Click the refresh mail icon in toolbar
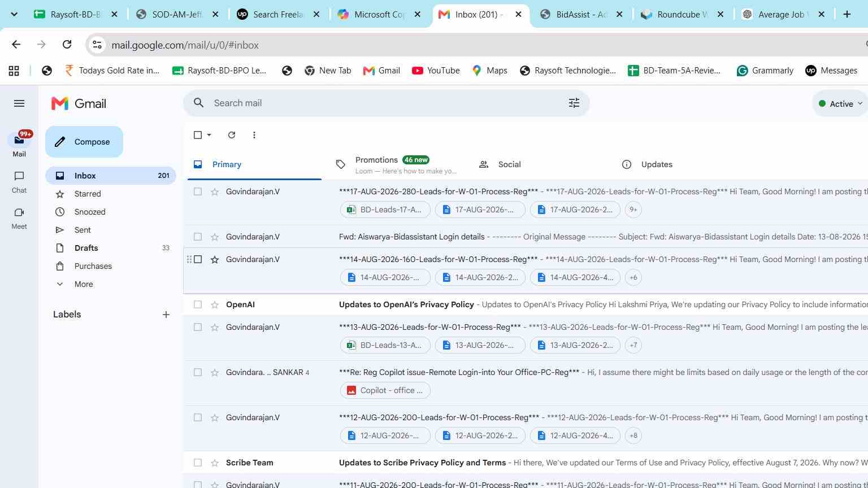 232,135
